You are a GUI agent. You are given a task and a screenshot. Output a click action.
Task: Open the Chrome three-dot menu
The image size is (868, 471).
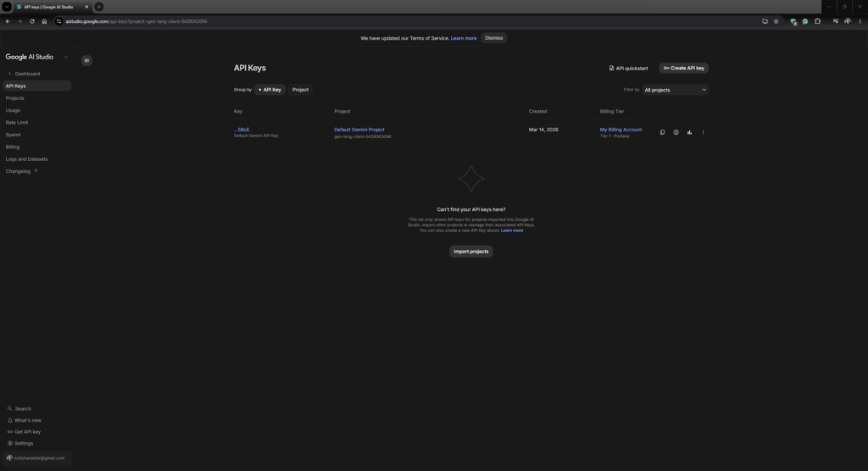click(860, 21)
